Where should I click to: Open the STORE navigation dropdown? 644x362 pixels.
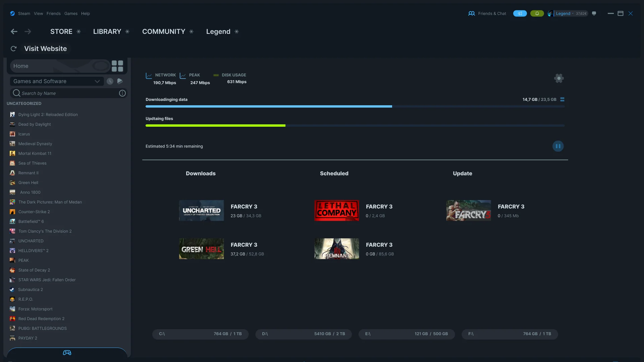[x=79, y=32]
